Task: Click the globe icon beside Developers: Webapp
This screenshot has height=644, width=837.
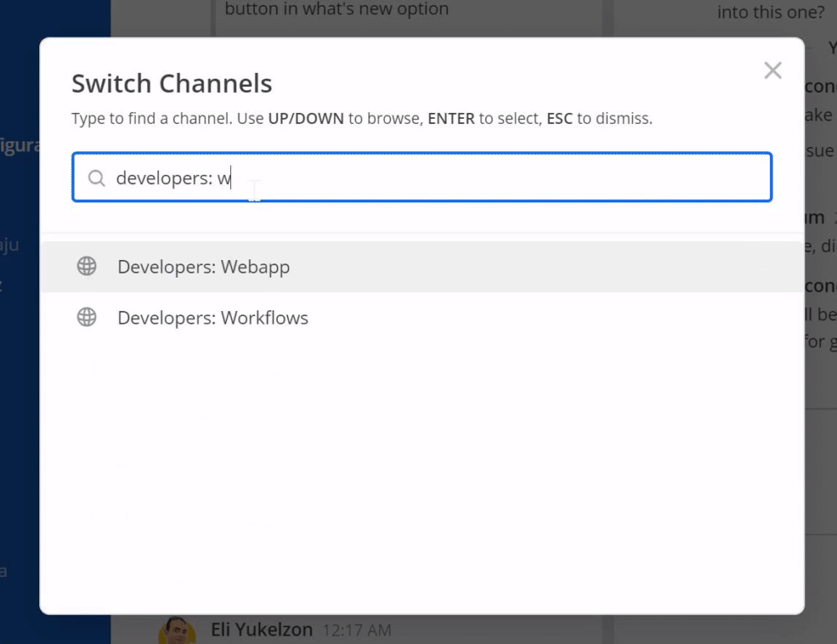Action: point(87,267)
